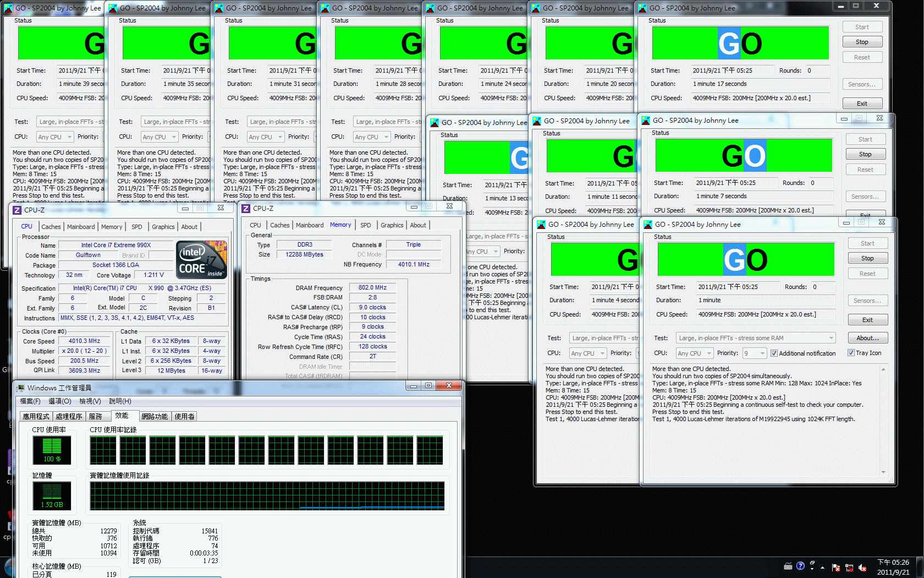The height and width of the screenshot is (578, 924).
Task: Switch to the 應用程式 tab in Task Manager
Action: (x=36, y=417)
